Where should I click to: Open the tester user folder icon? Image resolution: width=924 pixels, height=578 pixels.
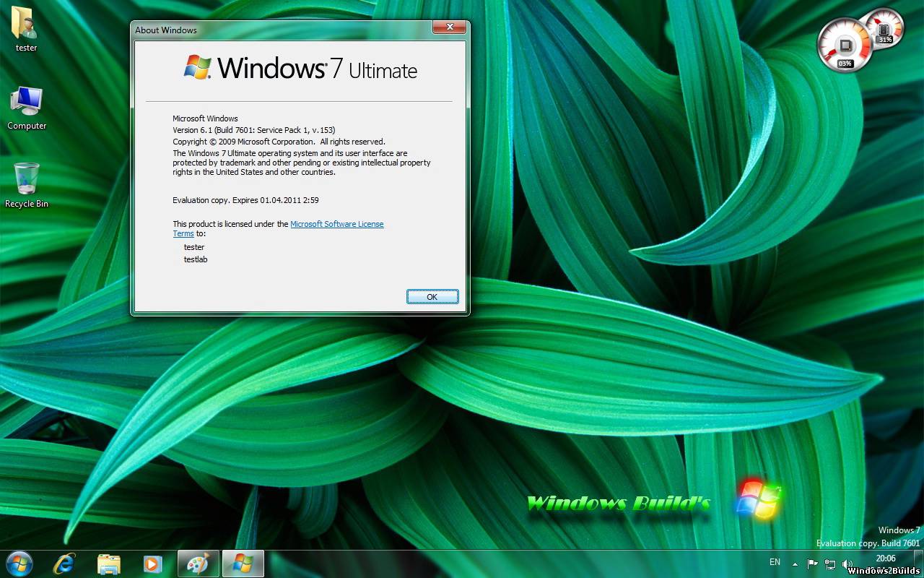point(26,29)
